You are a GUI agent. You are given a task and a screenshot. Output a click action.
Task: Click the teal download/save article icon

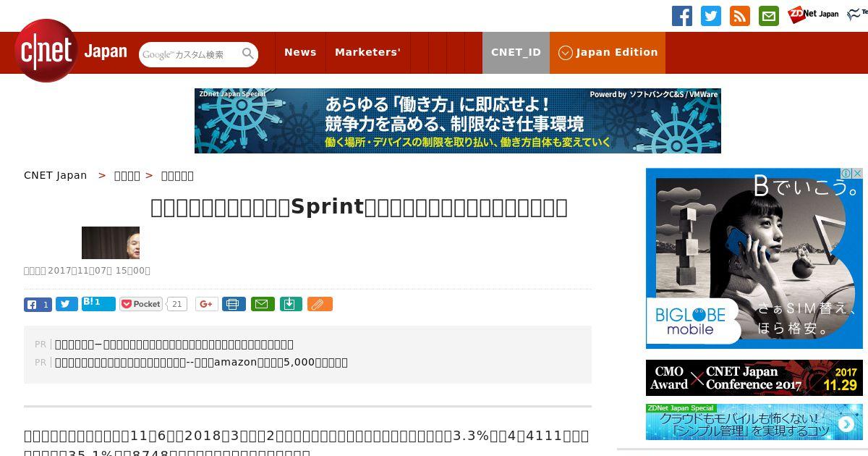tap(290, 305)
